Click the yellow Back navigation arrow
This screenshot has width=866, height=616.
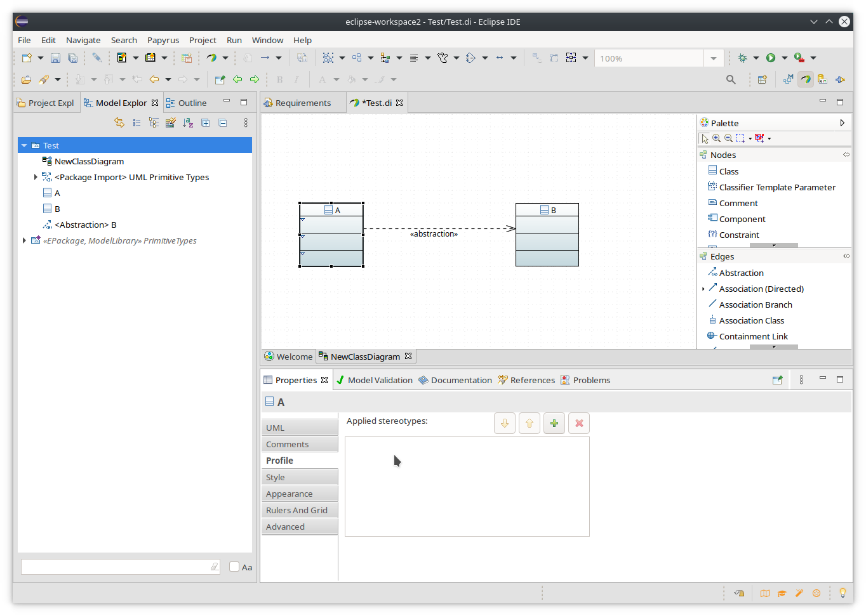pyautogui.click(x=154, y=79)
